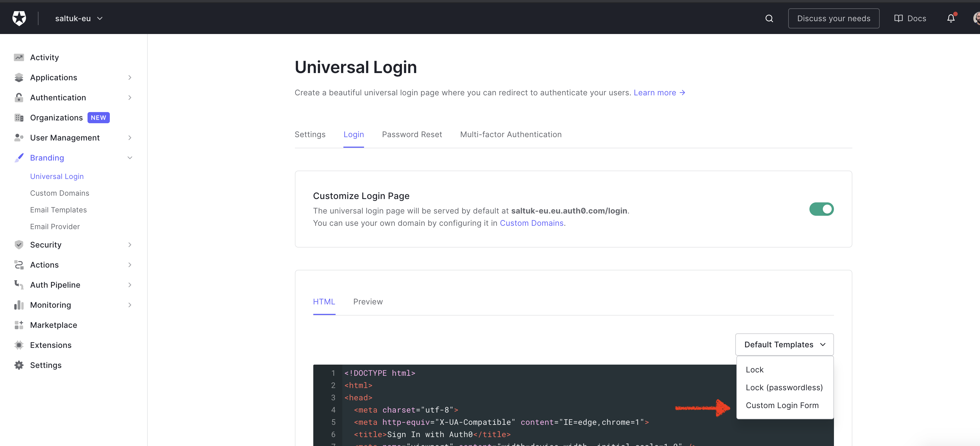Click the Extensions chip icon
Screen dimensions: 980x446
pos(19,345)
